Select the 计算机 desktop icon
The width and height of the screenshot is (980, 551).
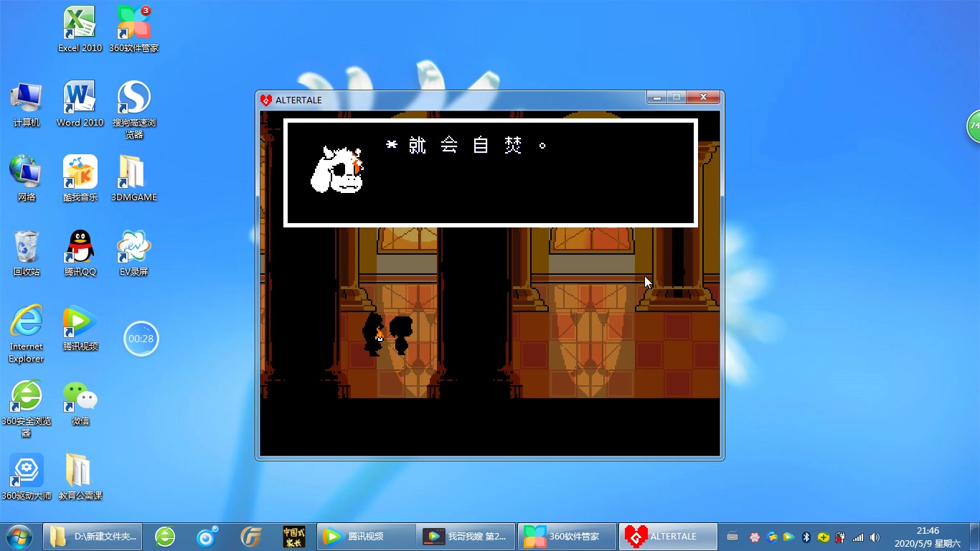[x=27, y=104]
